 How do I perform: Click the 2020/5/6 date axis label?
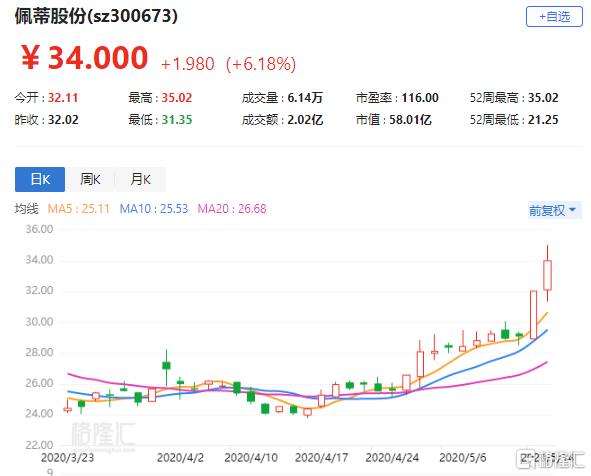(462, 458)
